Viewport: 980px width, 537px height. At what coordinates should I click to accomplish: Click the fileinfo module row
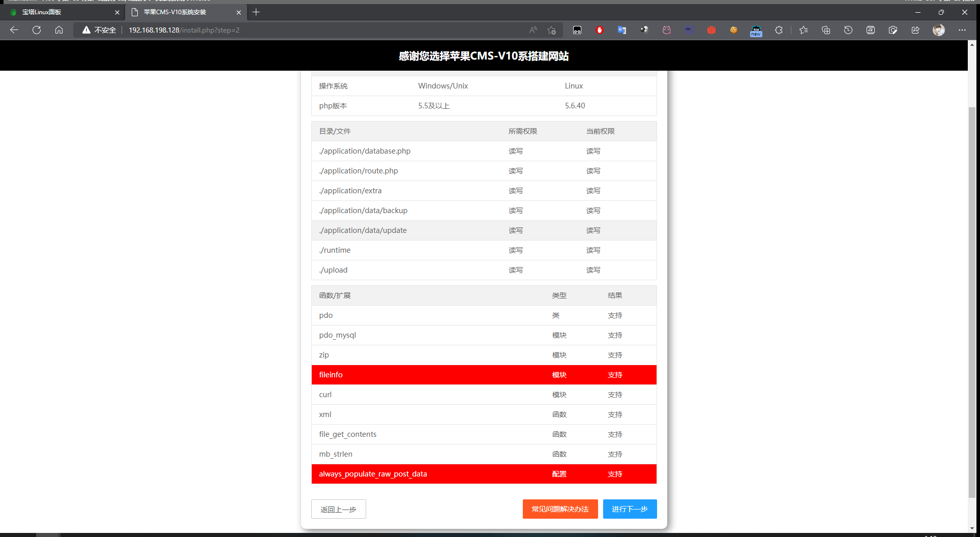coord(484,375)
